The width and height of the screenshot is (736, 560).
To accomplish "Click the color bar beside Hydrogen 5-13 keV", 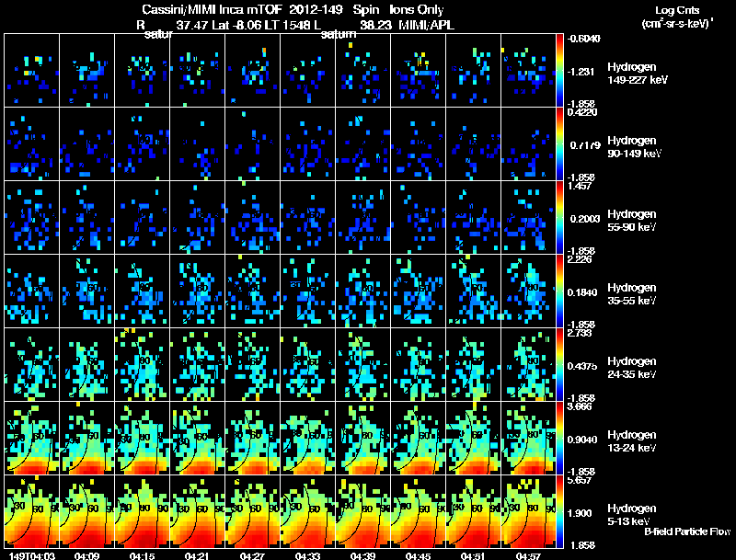I will 559,511.
